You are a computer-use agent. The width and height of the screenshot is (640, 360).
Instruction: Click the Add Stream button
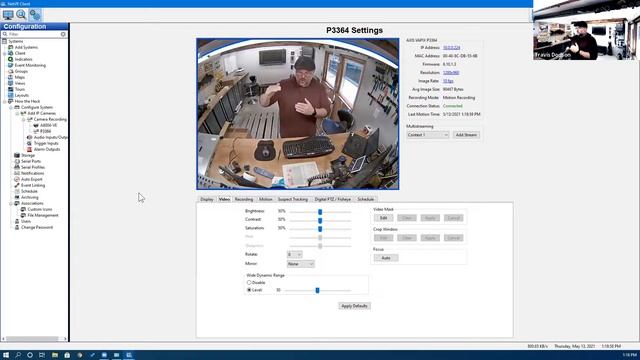point(466,135)
